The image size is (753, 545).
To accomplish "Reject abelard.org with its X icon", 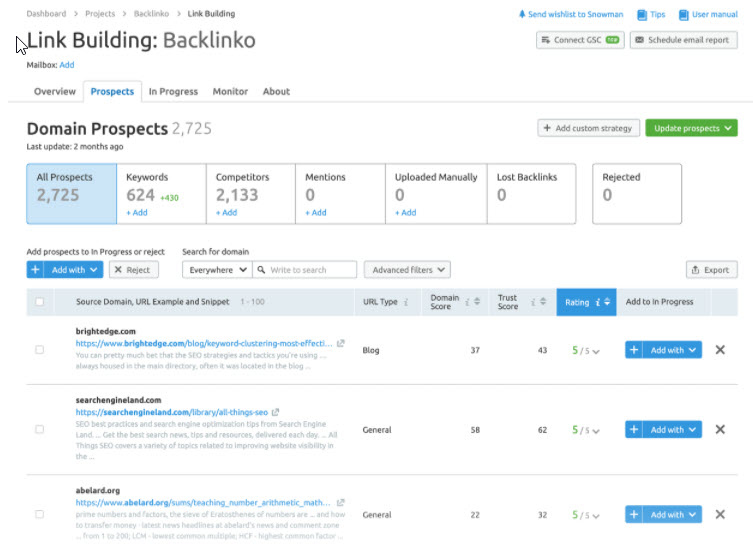I will (x=720, y=514).
